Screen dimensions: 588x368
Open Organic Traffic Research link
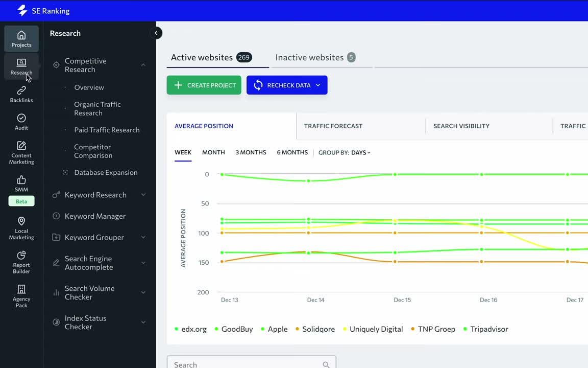point(97,108)
